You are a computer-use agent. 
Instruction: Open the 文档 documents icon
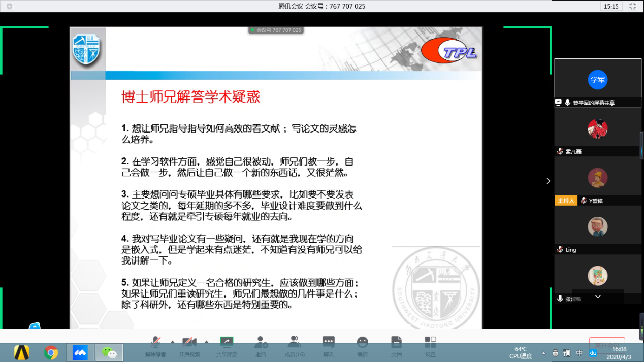(x=396, y=342)
